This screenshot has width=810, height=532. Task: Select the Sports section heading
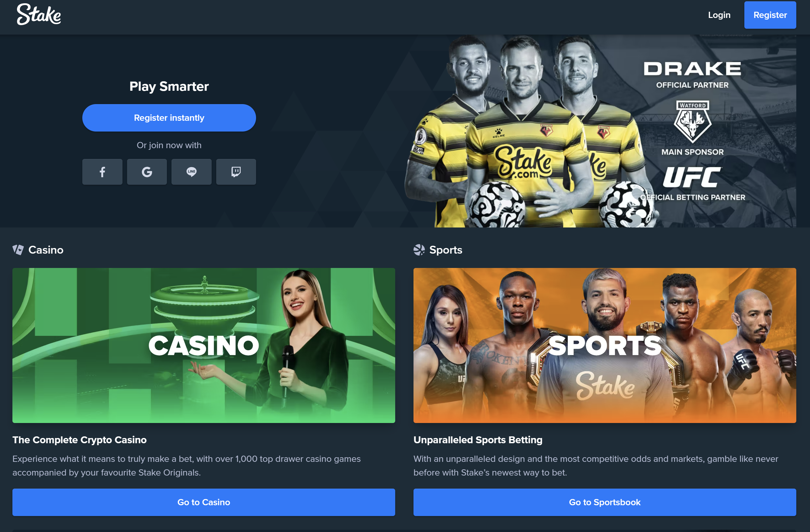click(446, 250)
